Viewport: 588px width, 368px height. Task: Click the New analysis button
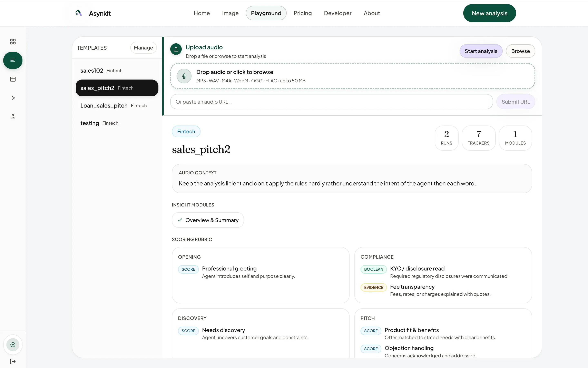pos(489,13)
